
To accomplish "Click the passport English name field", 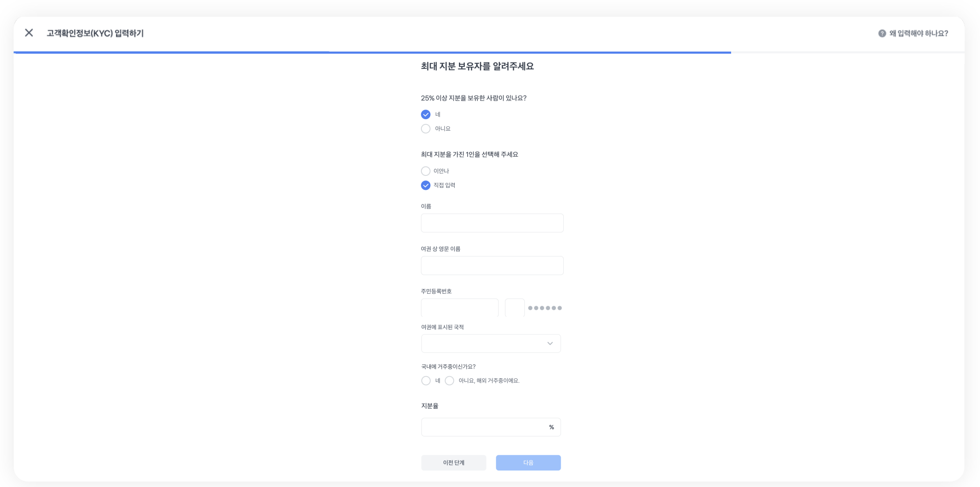I will tap(492, 265).
